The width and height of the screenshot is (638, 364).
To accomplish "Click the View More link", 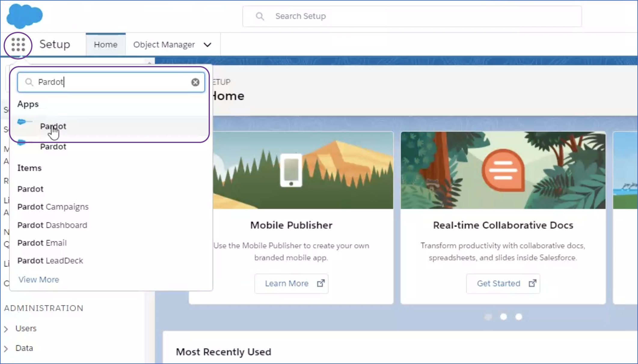I will pos(39,280).
